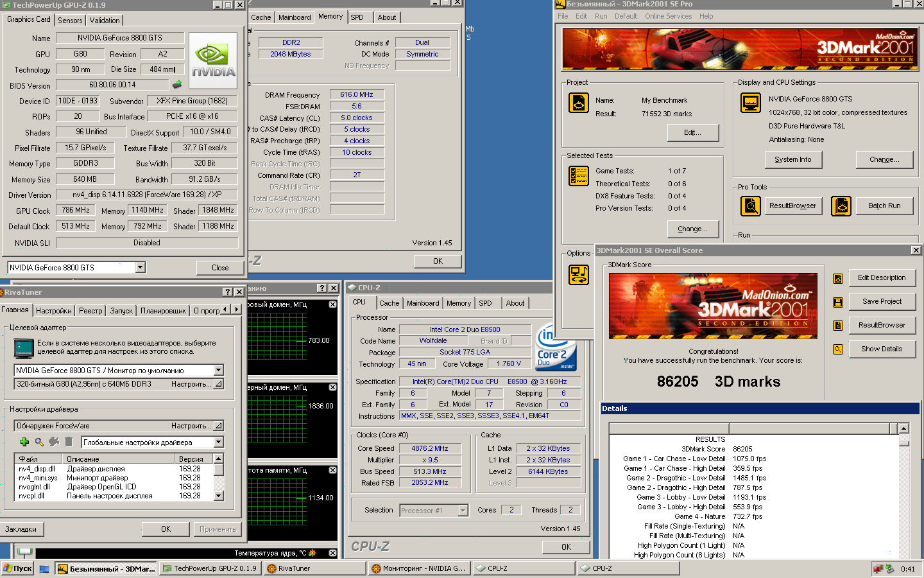Image resolution: width=924 pixels, height=578 pixels.
Task: Click the sun icon next to Температура ядра
Action: pos(312,553)
